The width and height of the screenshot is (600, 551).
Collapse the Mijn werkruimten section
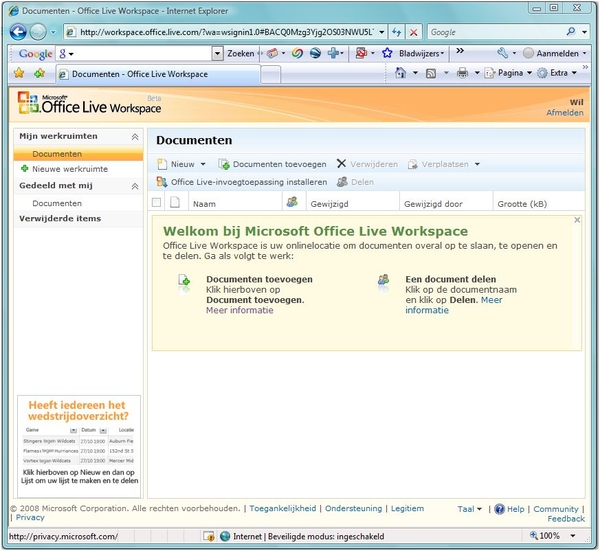coord(135,137)
